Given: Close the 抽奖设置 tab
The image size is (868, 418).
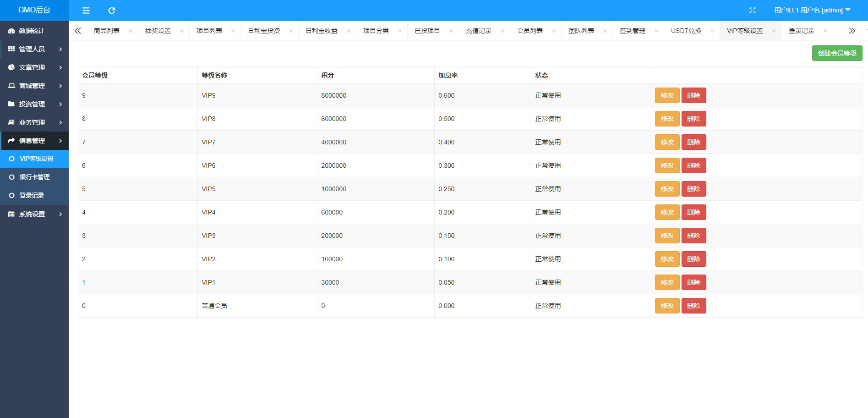Looking at the screenshot, I should coord(182,31).
